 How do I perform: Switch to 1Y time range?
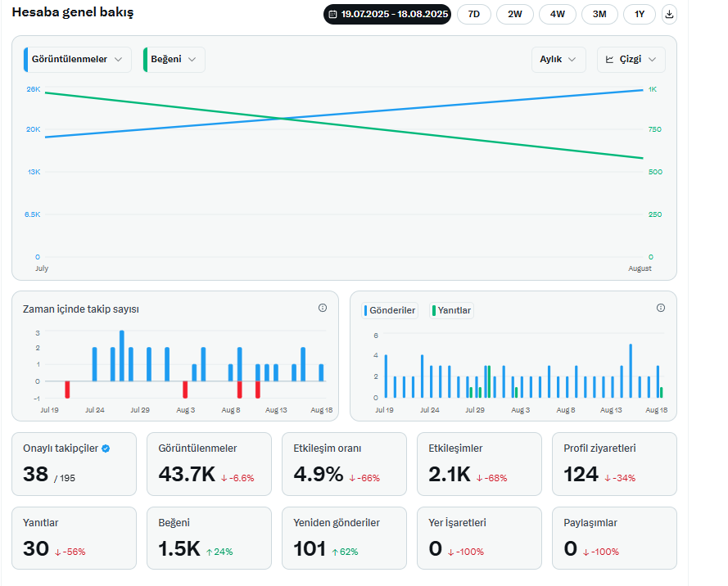coord(640,15)
